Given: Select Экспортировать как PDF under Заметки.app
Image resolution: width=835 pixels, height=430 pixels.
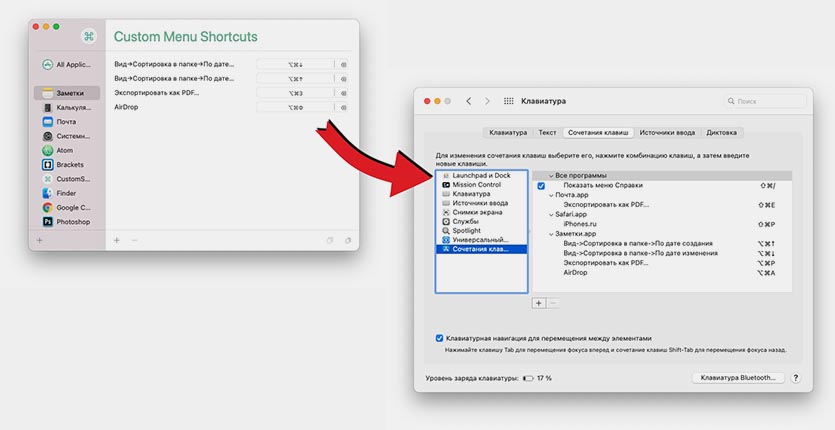Looking at the screenshot, I should 662,263.
